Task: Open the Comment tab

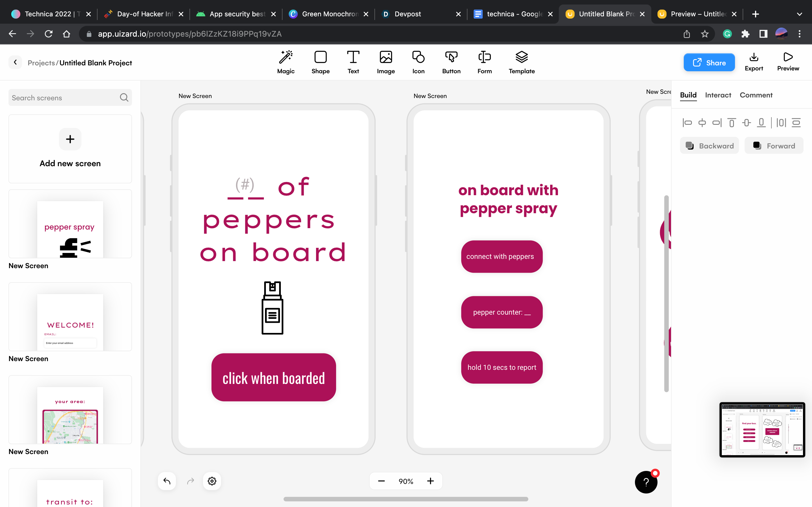Action: point(756,95)
